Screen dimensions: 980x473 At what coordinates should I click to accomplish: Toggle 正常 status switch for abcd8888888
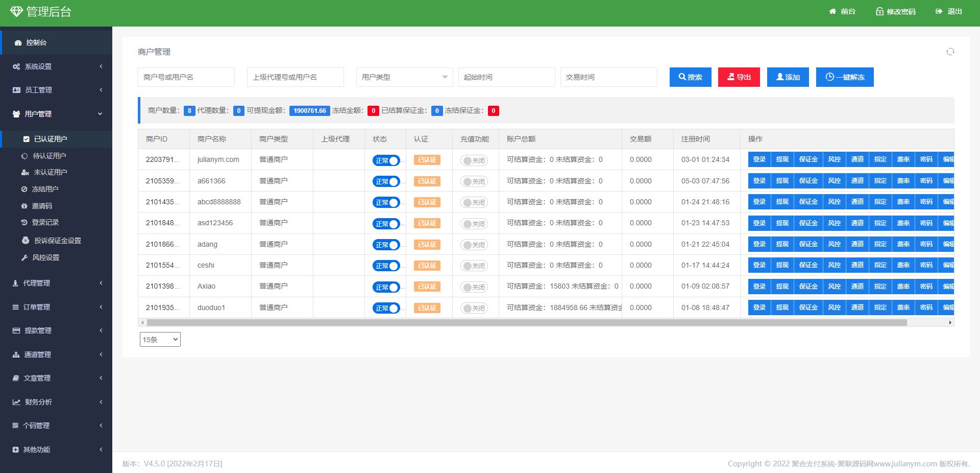click(x=386, y=202)
